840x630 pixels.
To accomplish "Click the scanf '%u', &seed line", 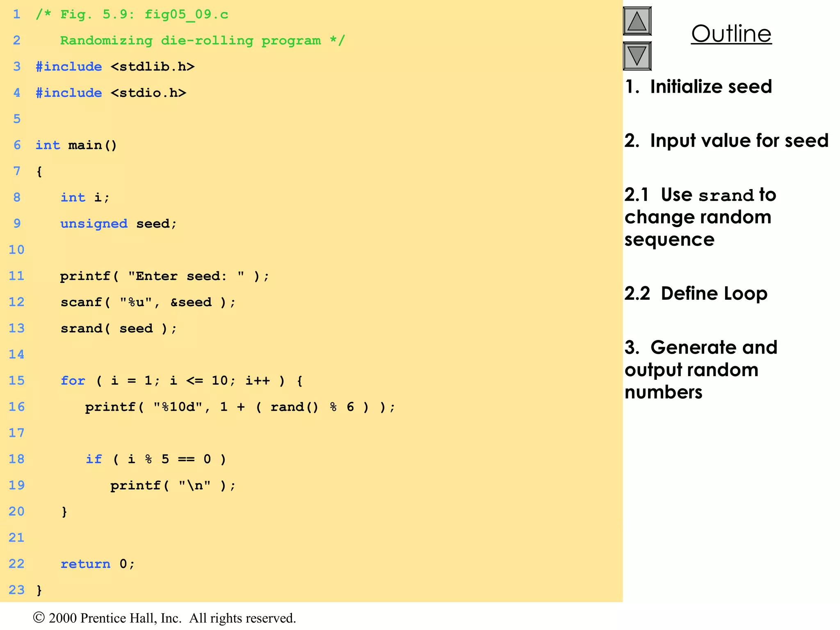I will [148, 302].
